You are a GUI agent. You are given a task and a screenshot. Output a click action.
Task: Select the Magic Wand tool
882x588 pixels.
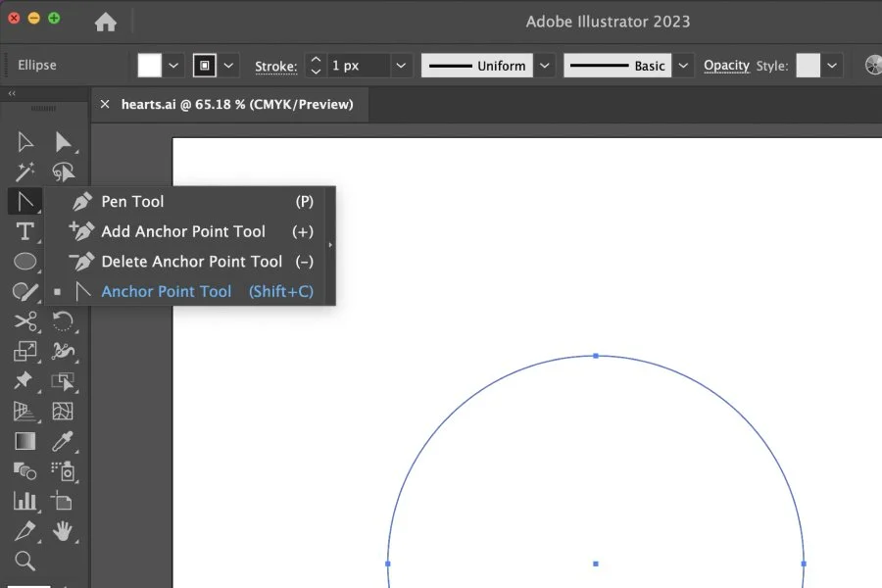tap(25, 171)
